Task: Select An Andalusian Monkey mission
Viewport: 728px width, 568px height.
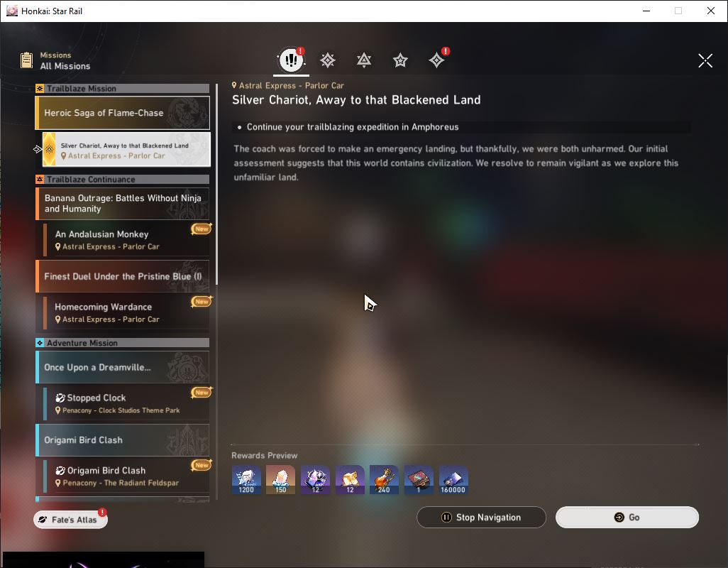Action: pos(126,240)
